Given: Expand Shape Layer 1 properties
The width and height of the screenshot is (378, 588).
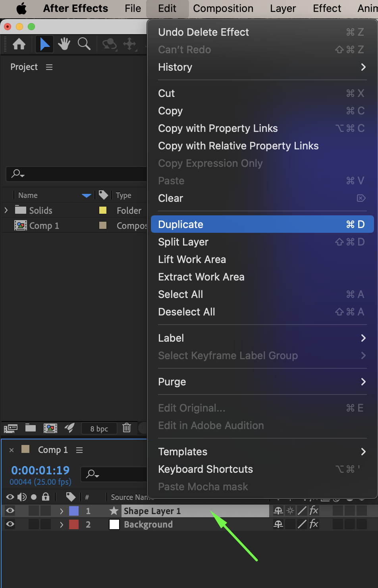Looking at the screenshot, I should click(62, 511).
